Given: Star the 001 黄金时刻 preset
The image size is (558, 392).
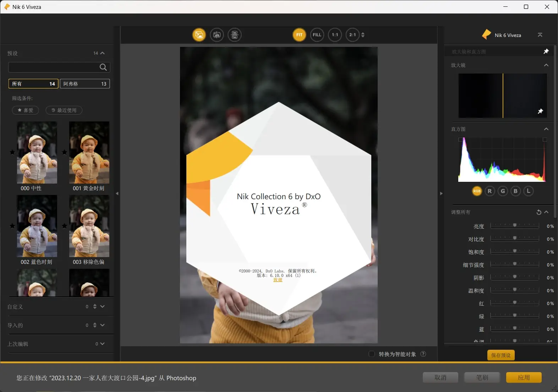Looking at the screenshot, I should coord(64,152).
